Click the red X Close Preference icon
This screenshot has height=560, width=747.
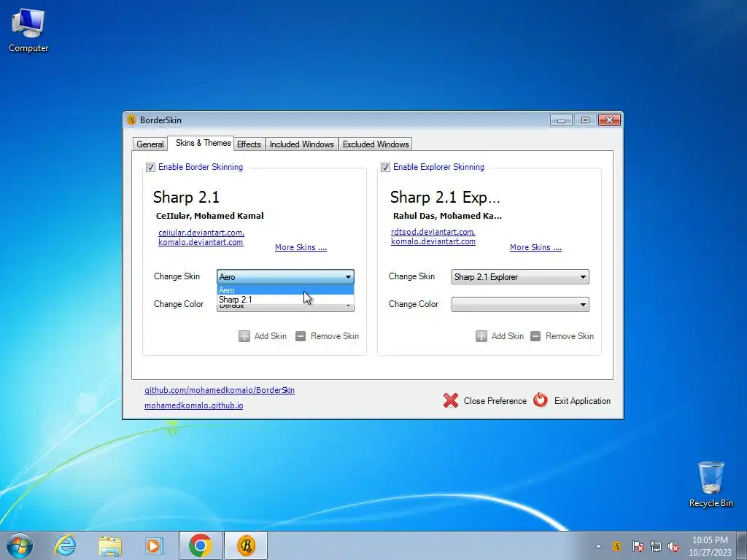tap(451, 400)
